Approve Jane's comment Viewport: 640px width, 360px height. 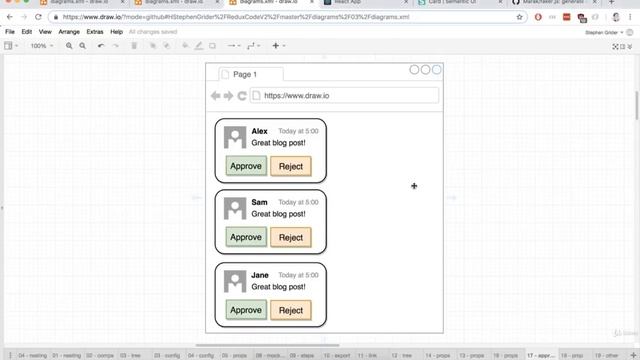(246, 310)
